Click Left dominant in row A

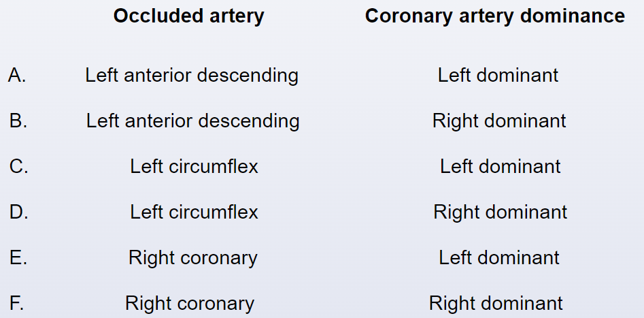[498, 76]
